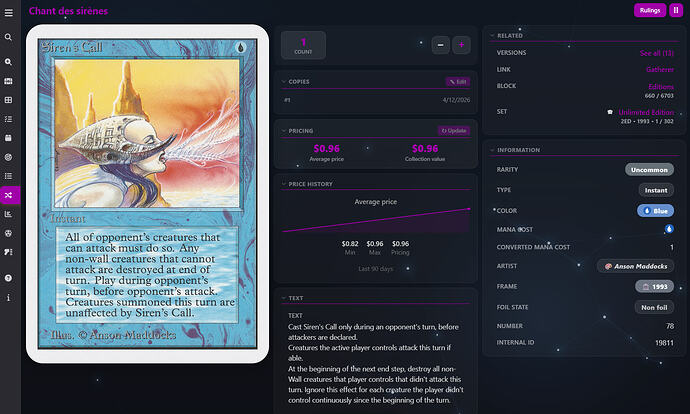Click the Blue color badge
Screen dimensions: 690x414
[x=655, y=211]
